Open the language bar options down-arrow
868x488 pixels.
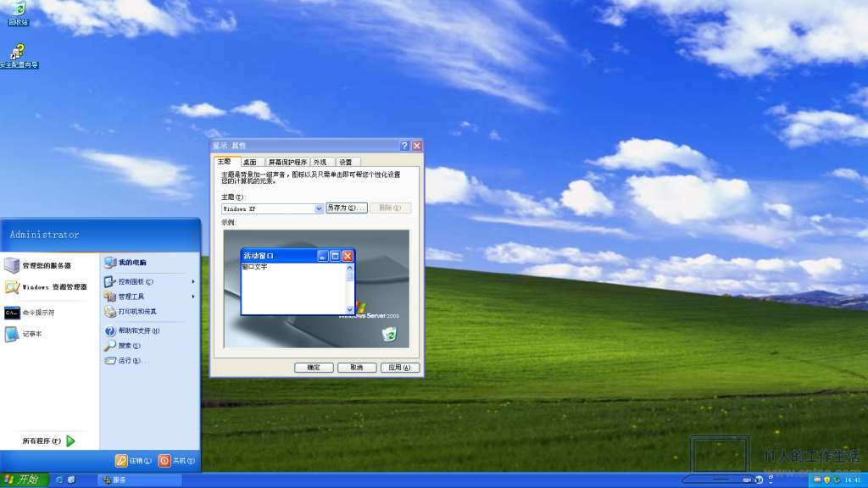pyautogui.click(x=771, y=482)
